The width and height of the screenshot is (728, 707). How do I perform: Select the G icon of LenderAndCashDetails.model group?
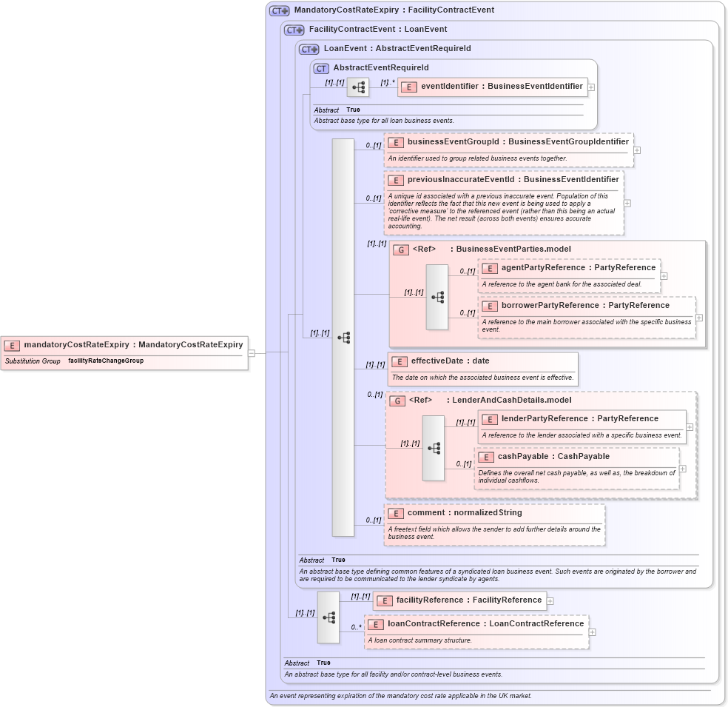[x=399, y=400]
